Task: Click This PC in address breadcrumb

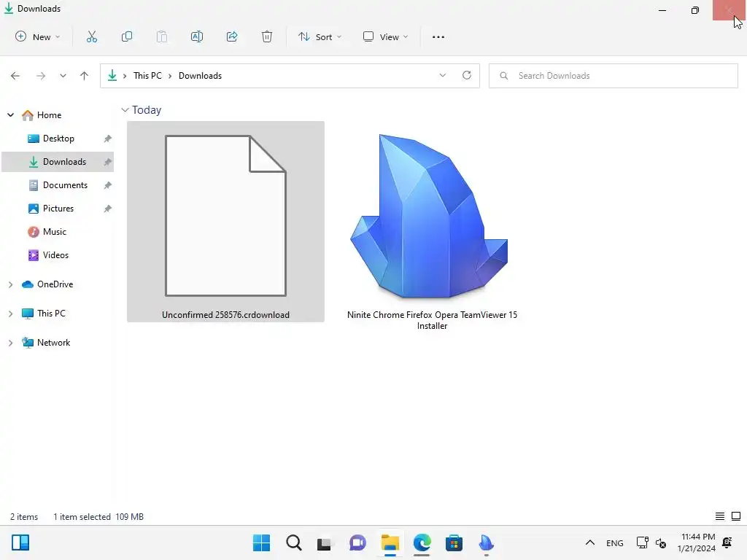Action: pyautogui.click(x=147, y=76)
